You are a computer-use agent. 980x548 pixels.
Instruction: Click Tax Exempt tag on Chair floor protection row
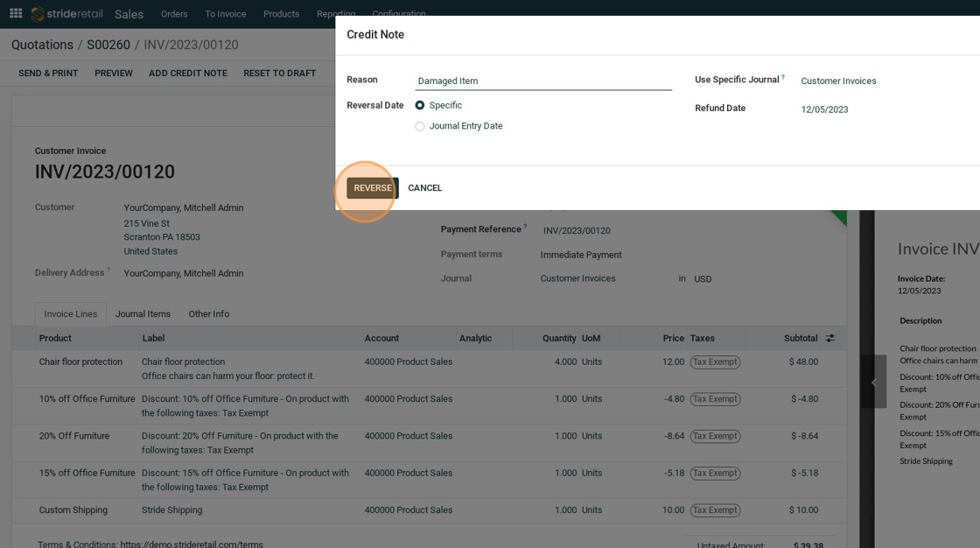[715, 362]
